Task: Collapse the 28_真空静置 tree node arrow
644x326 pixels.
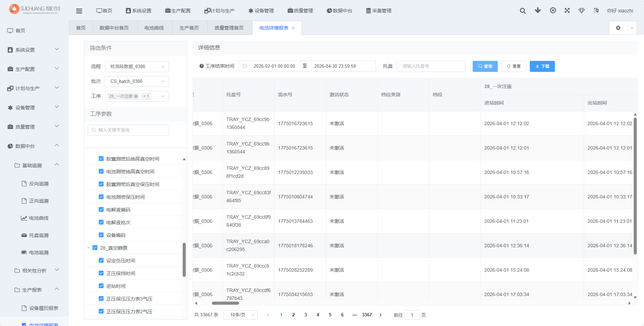Action: [89, 248]
